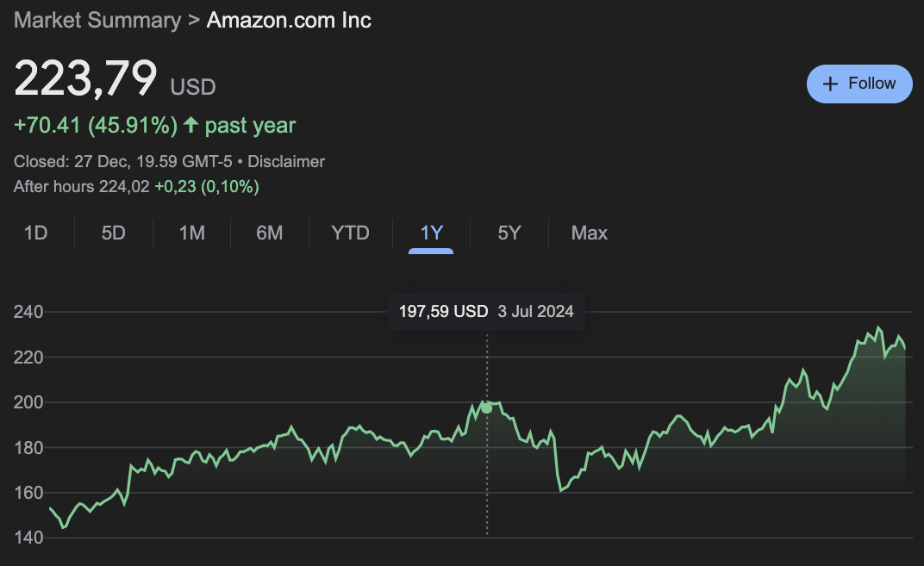Click the green data point on chart

[487, 407]
